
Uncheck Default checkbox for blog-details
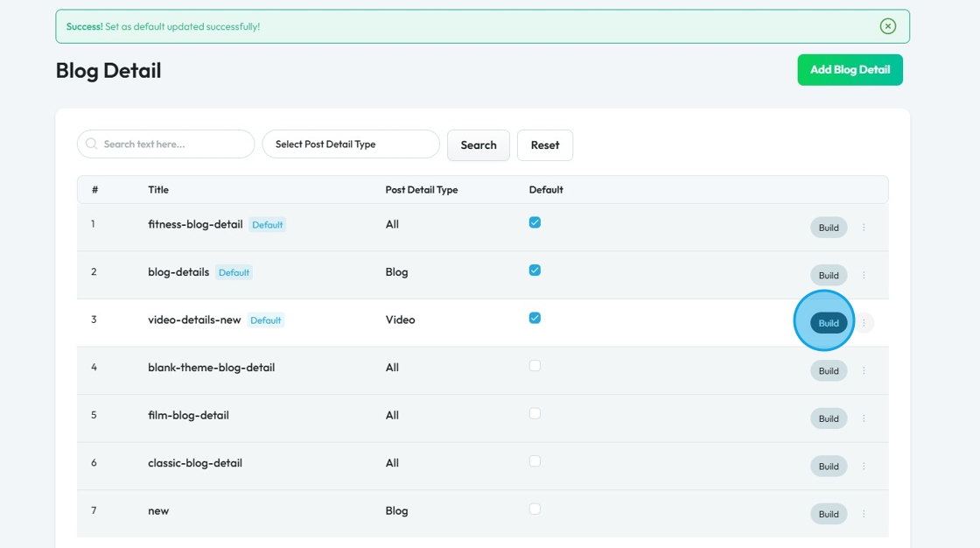tap(535, 270)
